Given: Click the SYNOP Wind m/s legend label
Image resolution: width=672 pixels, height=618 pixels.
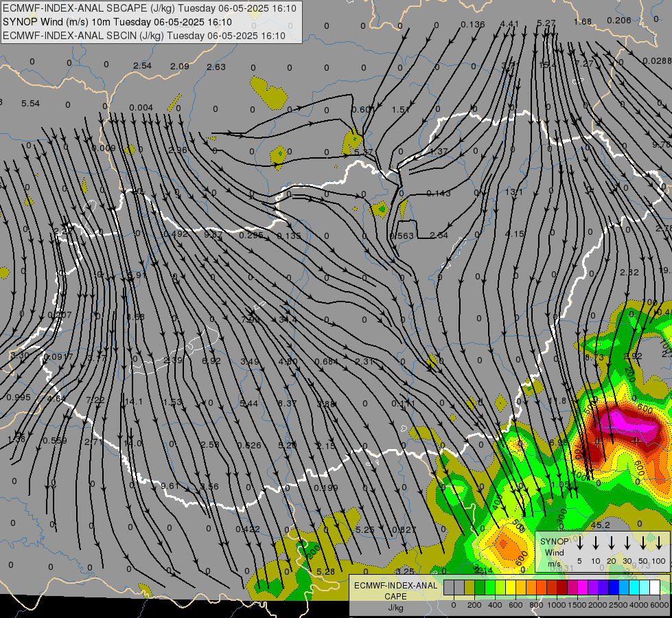Looking at the screenshot, I should [554, 552].
